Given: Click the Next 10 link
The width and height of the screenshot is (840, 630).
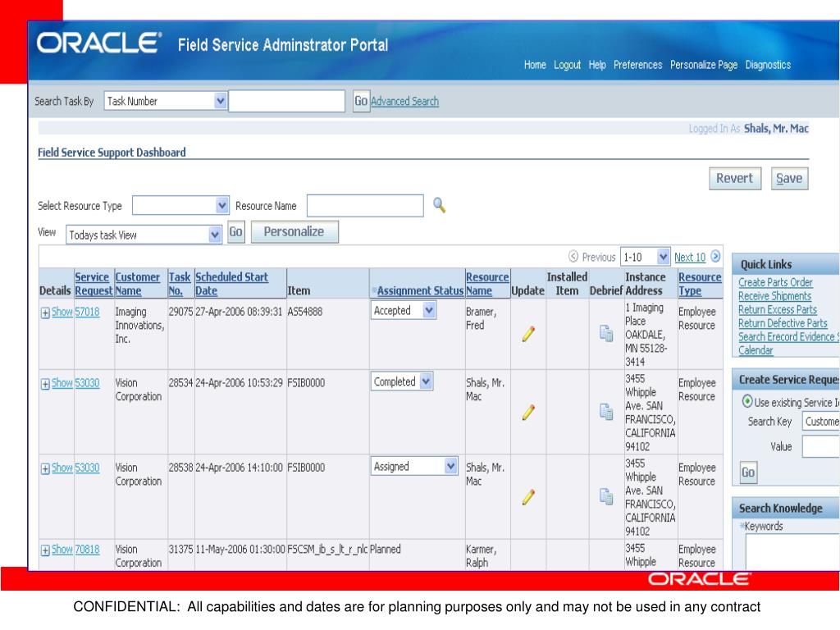Looking at the screenshot, I should click(689, 257).
